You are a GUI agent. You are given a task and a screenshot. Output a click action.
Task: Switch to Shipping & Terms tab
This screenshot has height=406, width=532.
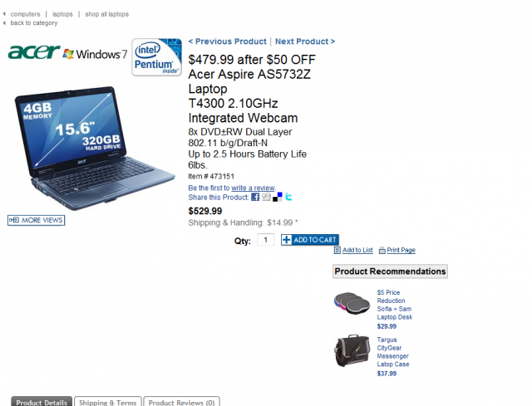[x=107, y=403]
